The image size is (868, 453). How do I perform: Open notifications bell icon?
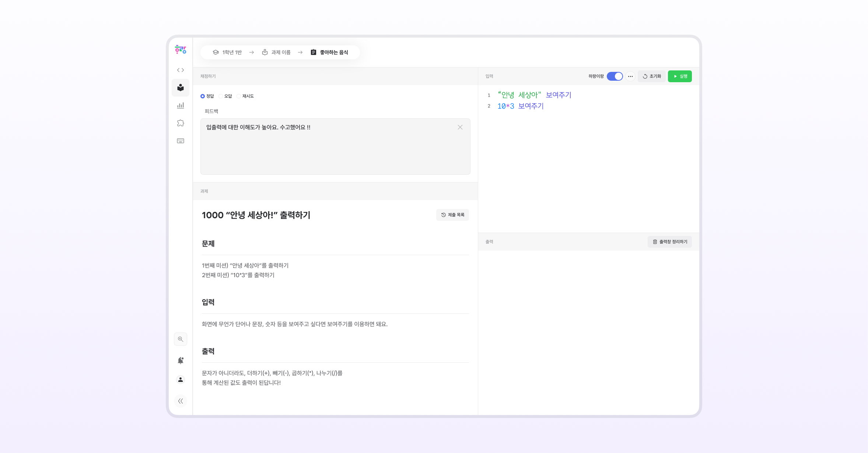(180, 360)
